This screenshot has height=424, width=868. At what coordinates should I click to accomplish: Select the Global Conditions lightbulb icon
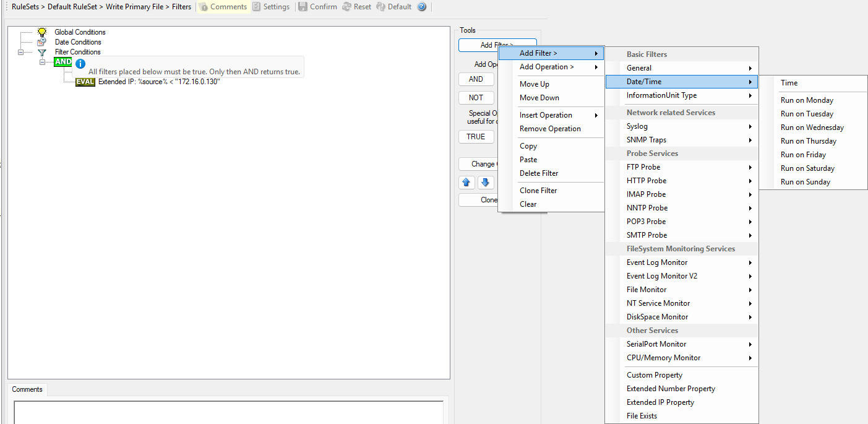42,32
